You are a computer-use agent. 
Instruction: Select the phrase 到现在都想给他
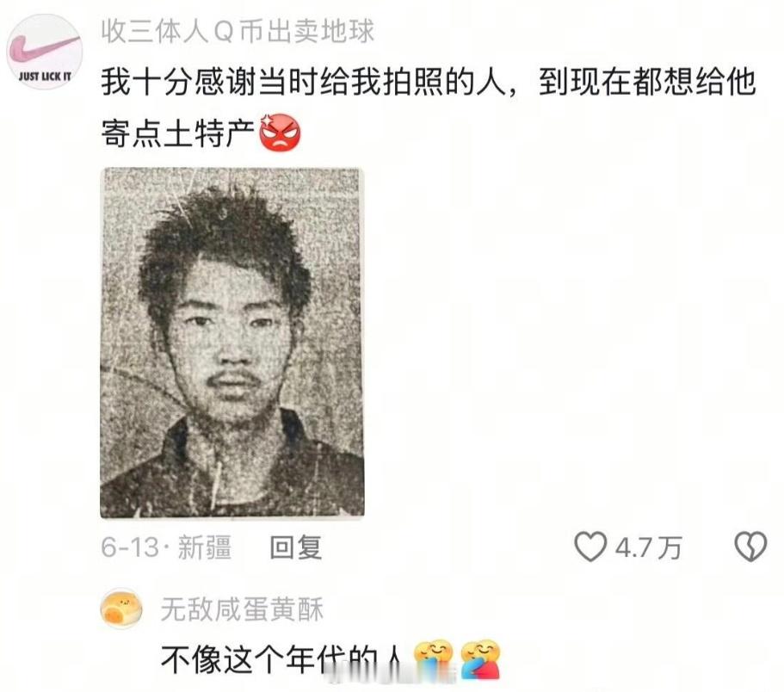[647, 82]
